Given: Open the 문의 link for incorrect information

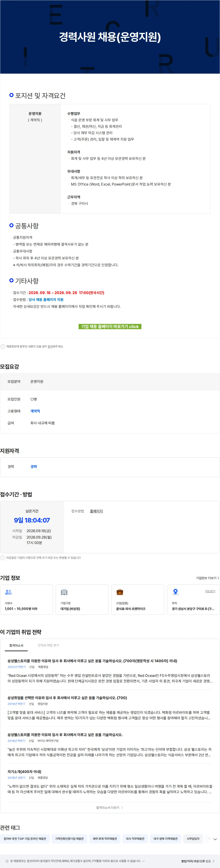Looking at the screenshot, I should coord(50,346).
